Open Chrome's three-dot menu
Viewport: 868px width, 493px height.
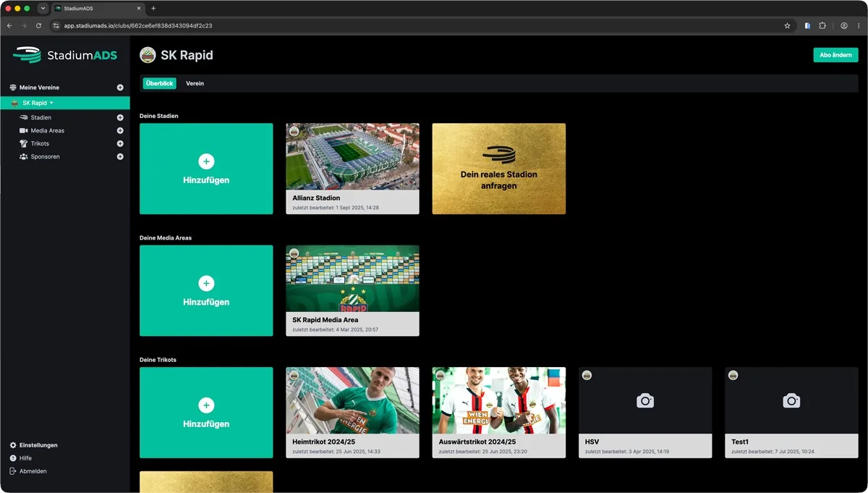[859, 25]
